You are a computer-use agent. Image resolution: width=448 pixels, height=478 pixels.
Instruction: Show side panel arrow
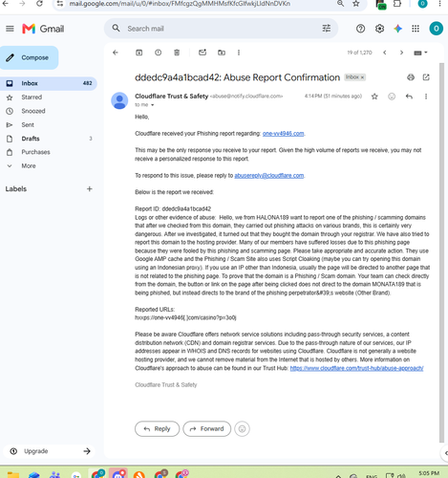point(445,453)
